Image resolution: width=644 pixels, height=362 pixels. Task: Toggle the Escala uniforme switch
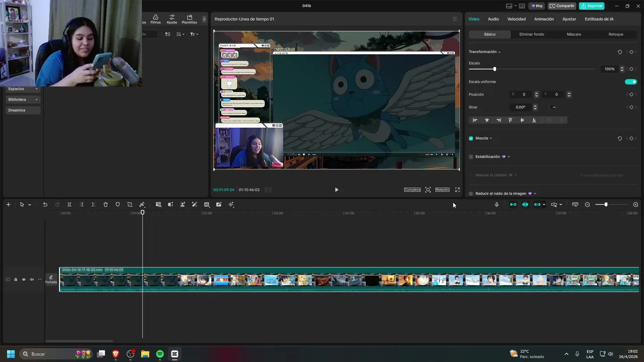point(631,82)
